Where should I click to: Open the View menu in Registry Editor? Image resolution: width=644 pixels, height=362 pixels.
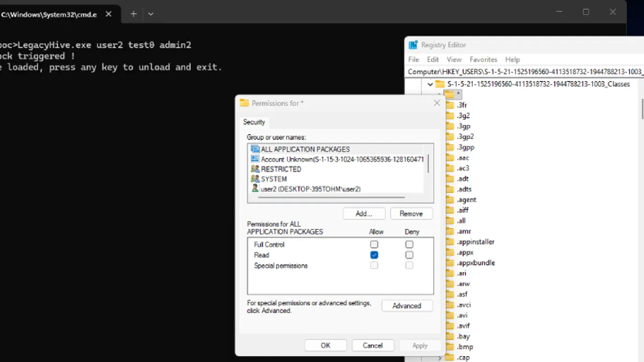point(454,60)
